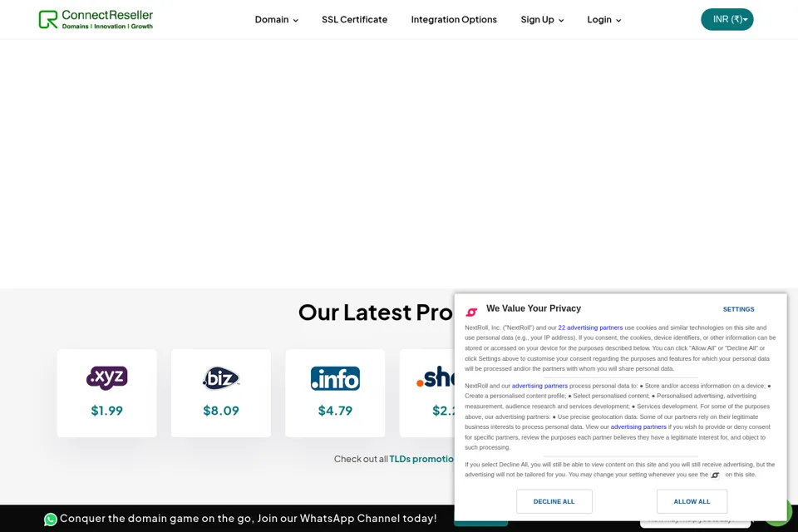Click the WhatsApp Channel banner text

point(249,518)
